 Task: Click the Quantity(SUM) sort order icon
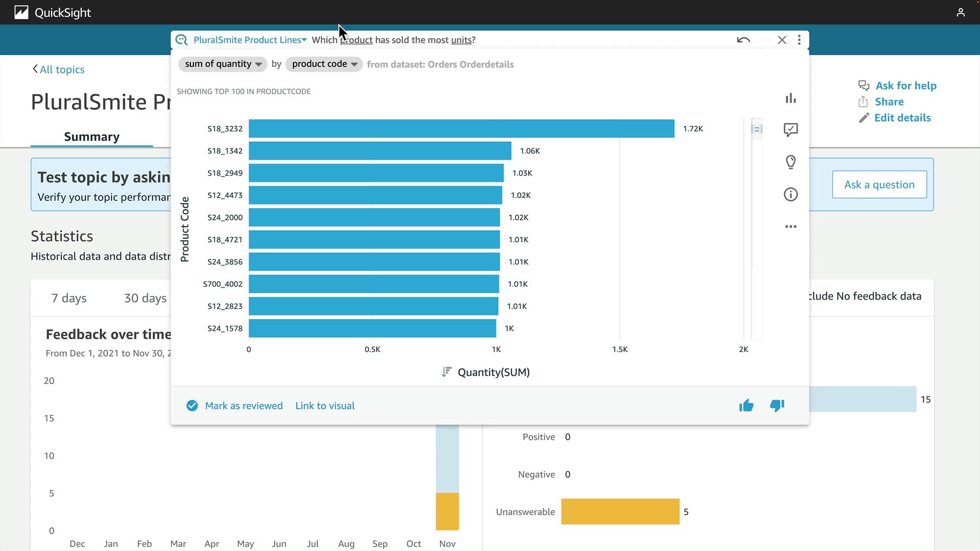(447, 372)
